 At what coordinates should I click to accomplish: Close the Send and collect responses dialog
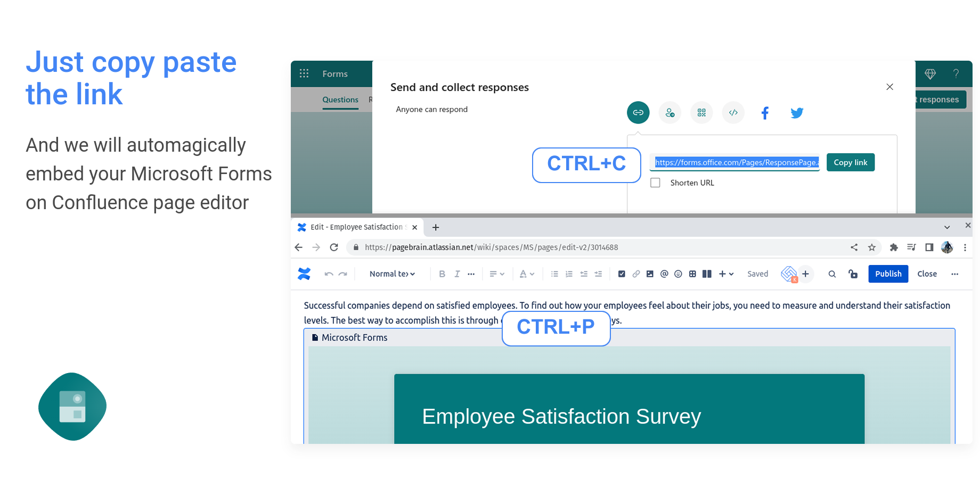(889, 87)
